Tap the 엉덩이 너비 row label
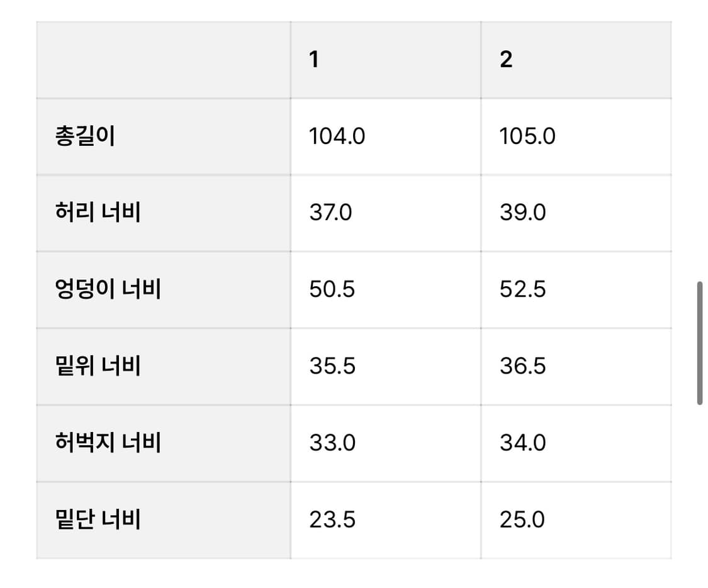The width and height of the screenshot is (708, 588). (108, 289)
